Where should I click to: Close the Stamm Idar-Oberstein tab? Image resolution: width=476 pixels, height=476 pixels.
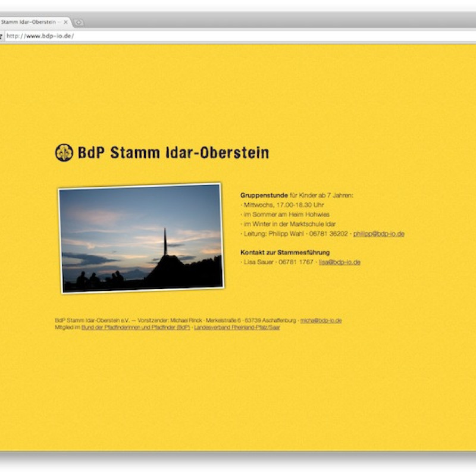pyautogui.click(x=65, y=22)
